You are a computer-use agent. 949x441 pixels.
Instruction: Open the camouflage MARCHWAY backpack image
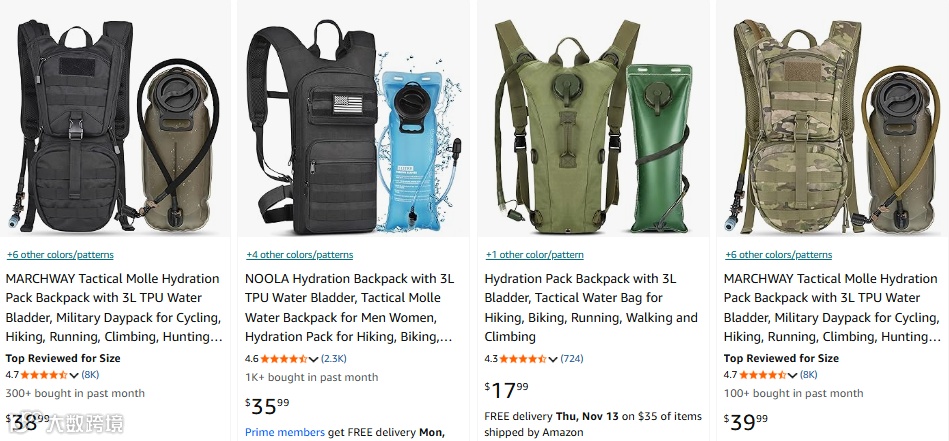(x=833, y=126)
